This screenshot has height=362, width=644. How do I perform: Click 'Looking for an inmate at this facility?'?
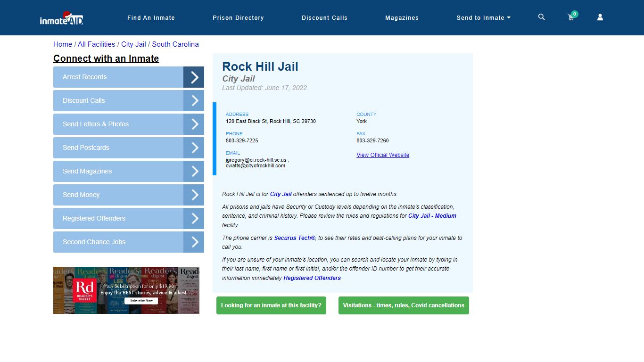(271, 305)
